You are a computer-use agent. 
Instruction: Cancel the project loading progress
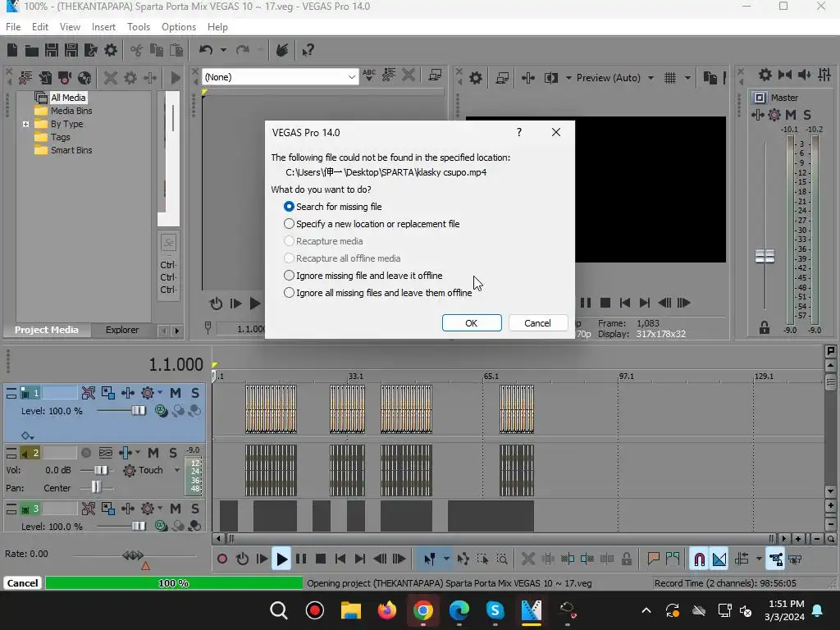22,583
